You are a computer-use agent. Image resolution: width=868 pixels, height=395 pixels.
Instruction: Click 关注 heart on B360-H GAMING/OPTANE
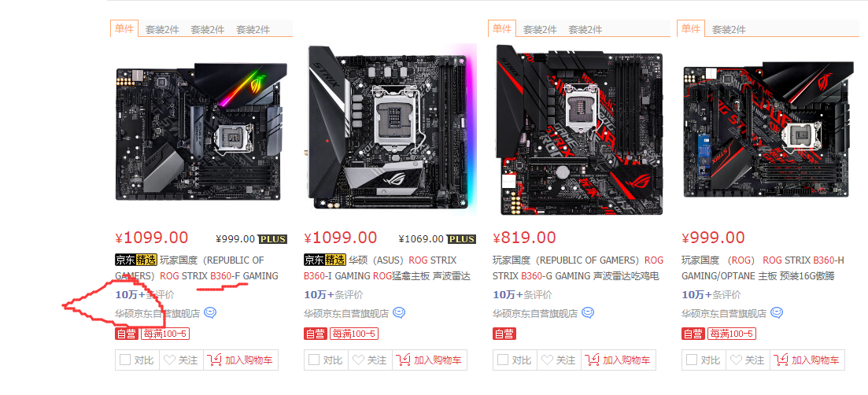point(748,360)
